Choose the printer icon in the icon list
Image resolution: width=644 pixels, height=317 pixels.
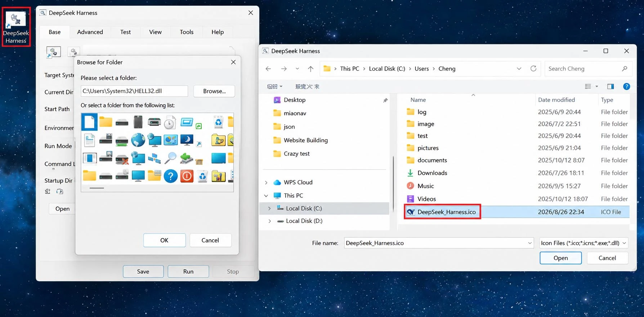154,122
